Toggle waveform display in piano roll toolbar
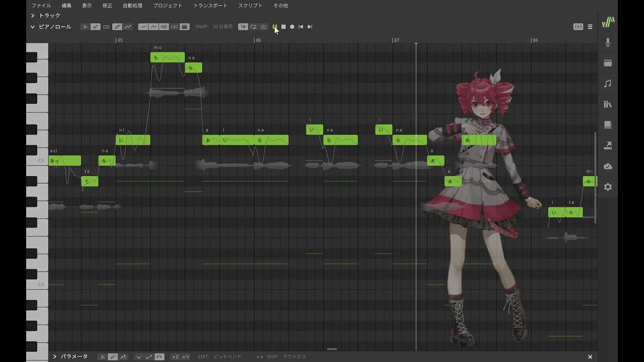Viewport: 644px width, 362px height. pyautogui.click(x=164, y=27)
